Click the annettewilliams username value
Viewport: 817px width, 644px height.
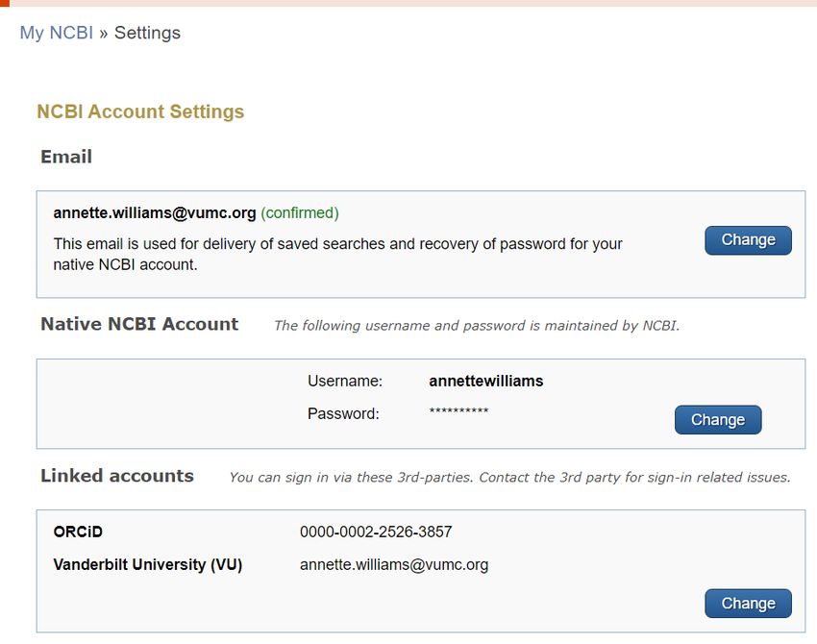(486, 381)
